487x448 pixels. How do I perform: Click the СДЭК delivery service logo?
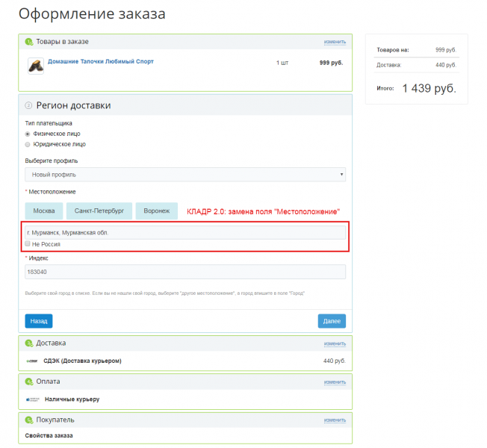31,361
